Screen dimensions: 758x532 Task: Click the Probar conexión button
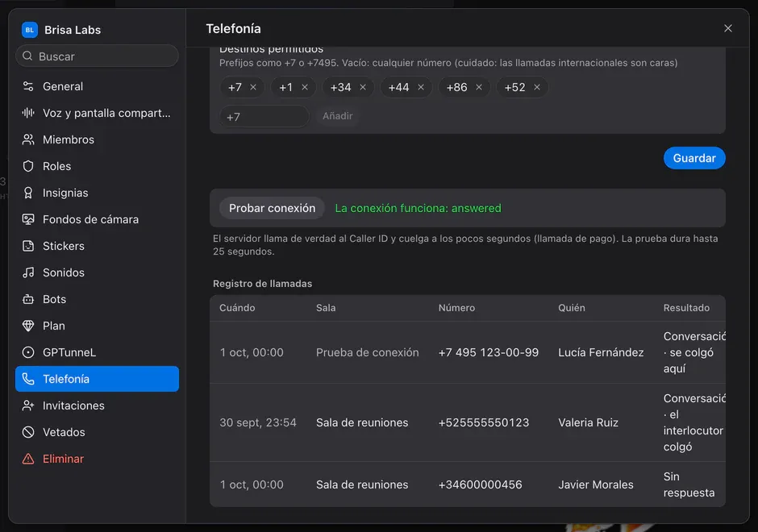coord(272,208)
